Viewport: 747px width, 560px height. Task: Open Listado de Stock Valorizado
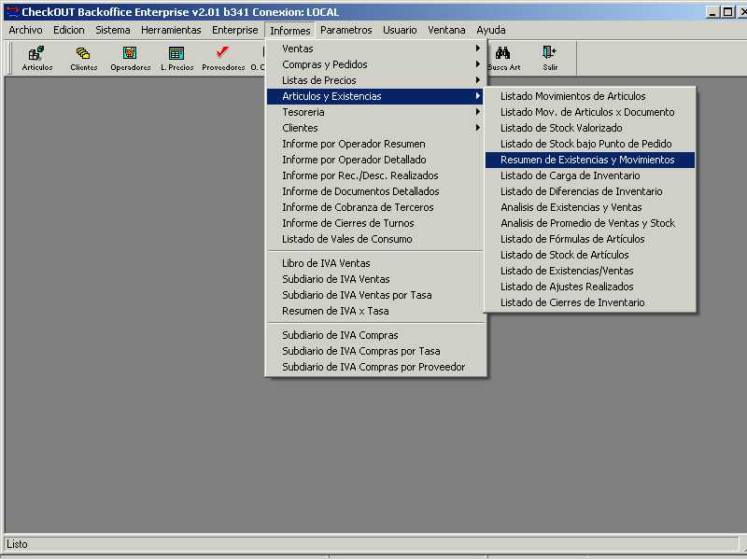(590, 128)
